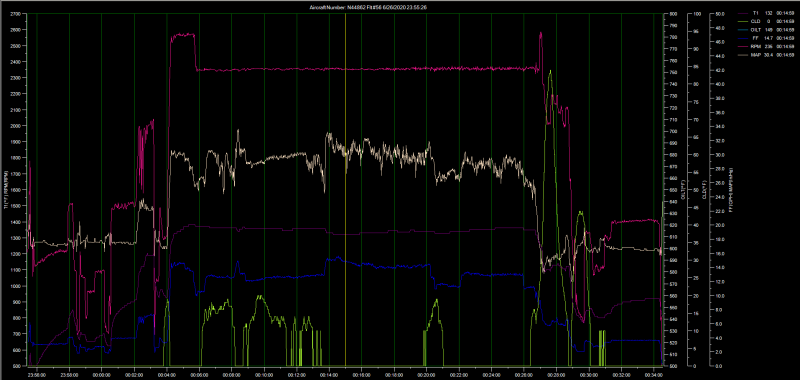Click the FF value 14.7 in legend

(x=768, y=38)
